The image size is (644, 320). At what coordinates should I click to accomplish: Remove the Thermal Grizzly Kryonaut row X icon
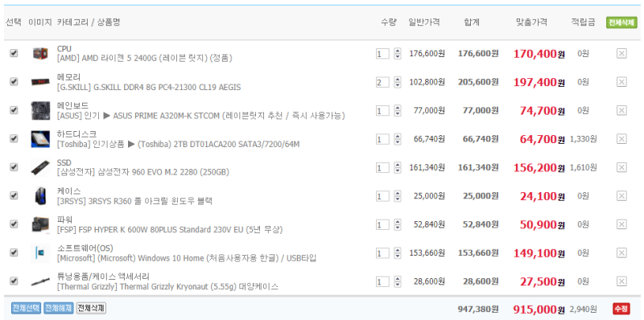tap(621, 281)
